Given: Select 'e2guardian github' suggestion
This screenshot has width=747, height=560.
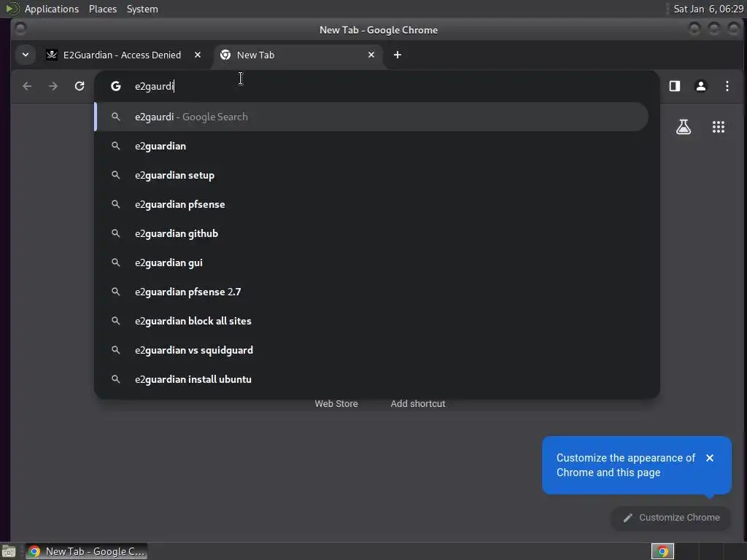Looking at the screenshot, I should pos(372,233).
